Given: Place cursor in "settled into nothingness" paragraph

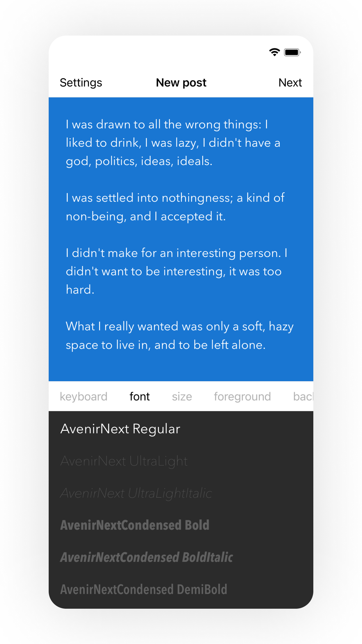Looking at the screenshot, I should click(175, 207).
